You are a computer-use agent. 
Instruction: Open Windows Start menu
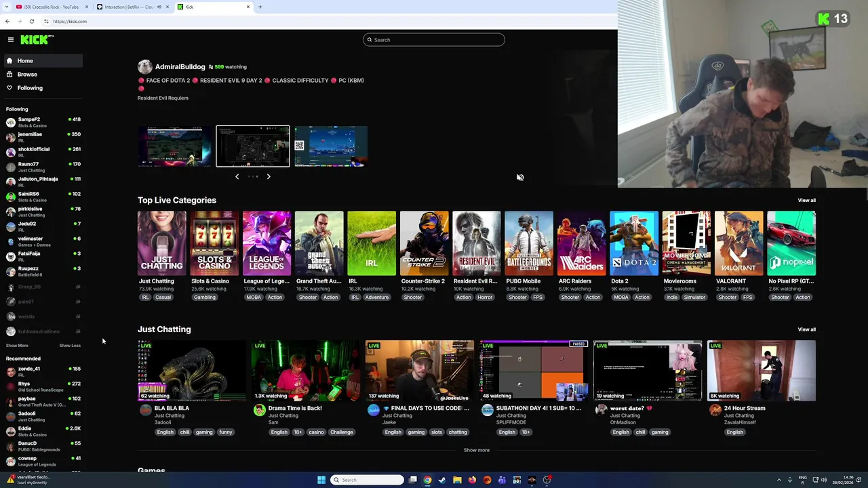pyautogui.click(x=321, y=480)
